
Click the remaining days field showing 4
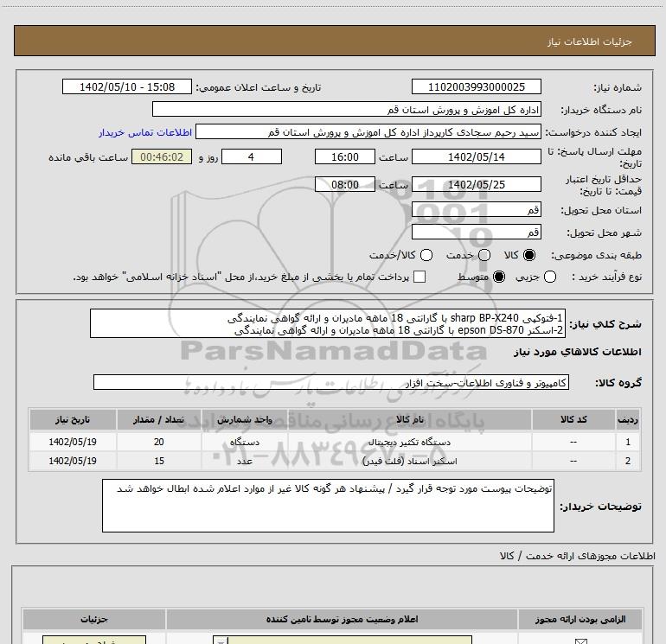(252, 157)
